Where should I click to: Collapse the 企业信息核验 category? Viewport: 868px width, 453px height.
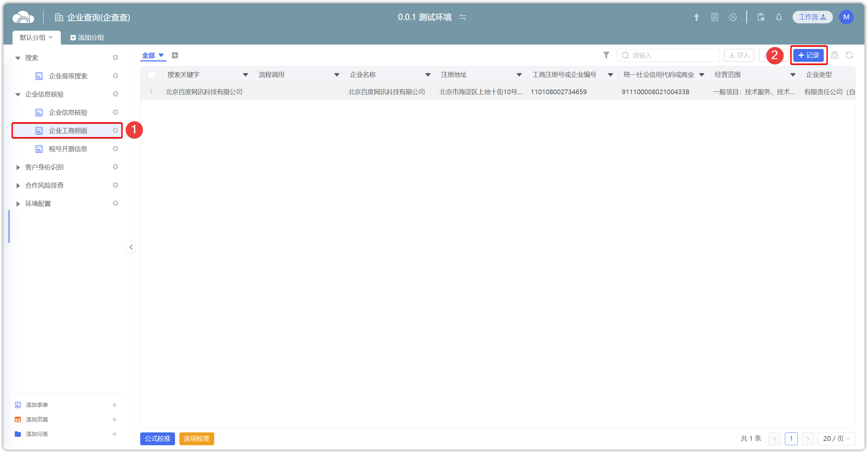click(18, 94)
